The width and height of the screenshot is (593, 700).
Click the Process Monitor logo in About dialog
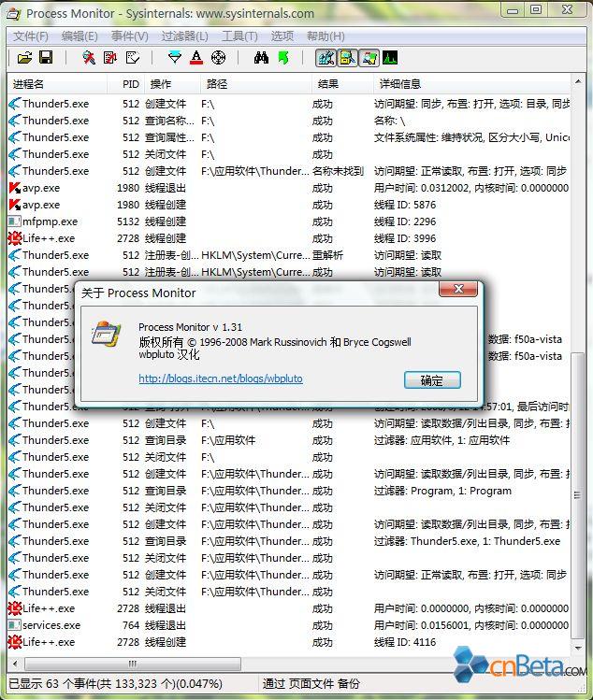click(107, 335)
